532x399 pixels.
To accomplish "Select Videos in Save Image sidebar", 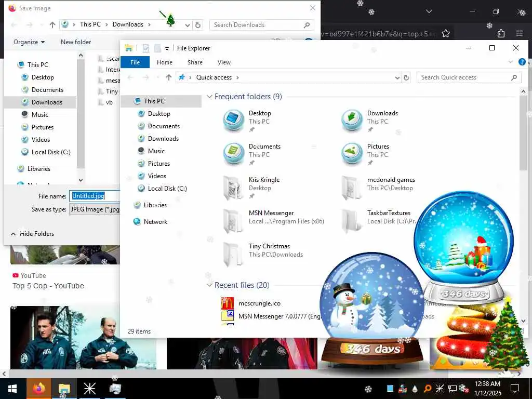I will pyautogui.click(x=41, y=140).
